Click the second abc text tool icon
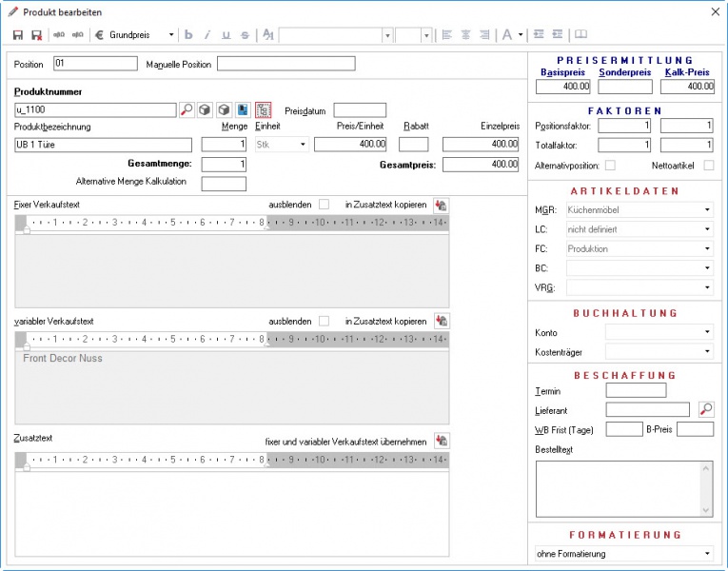 [77, 35]
